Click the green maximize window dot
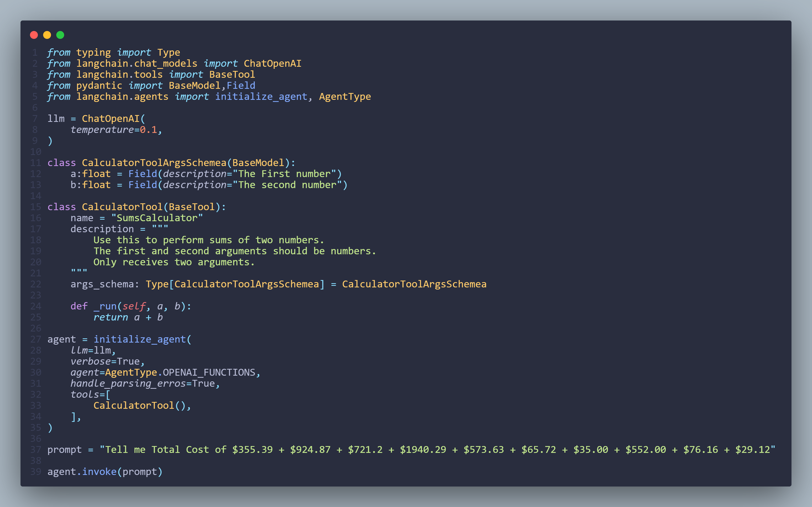 tap(60, 35)
